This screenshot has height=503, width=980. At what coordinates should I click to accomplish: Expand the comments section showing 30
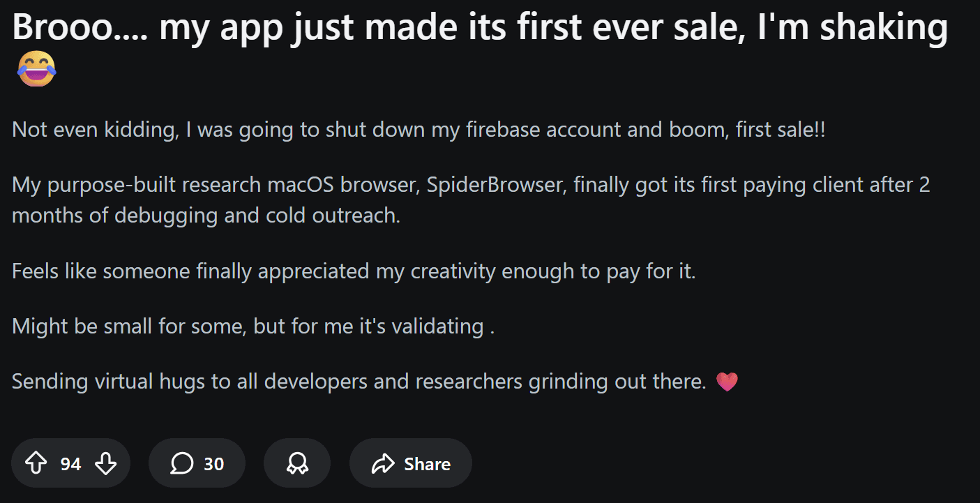pyautogui.click(x=197, y=463)
